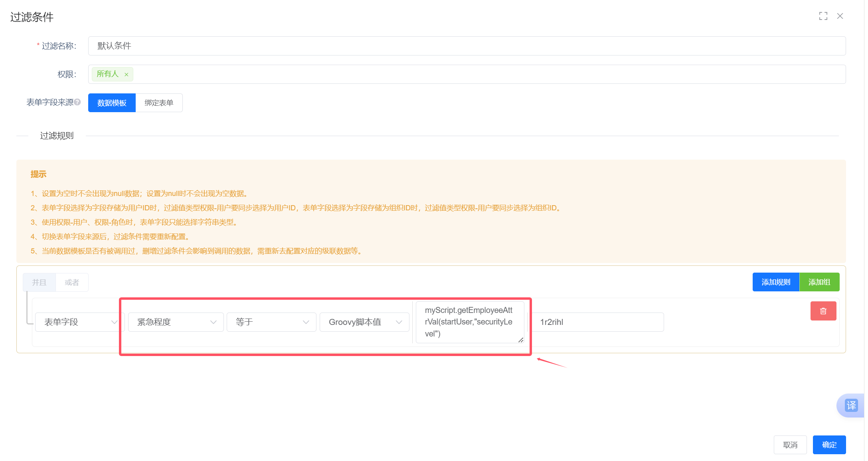Close the filter condition dialog
This screenshot has width=868, height=461.
pos(840,16)
